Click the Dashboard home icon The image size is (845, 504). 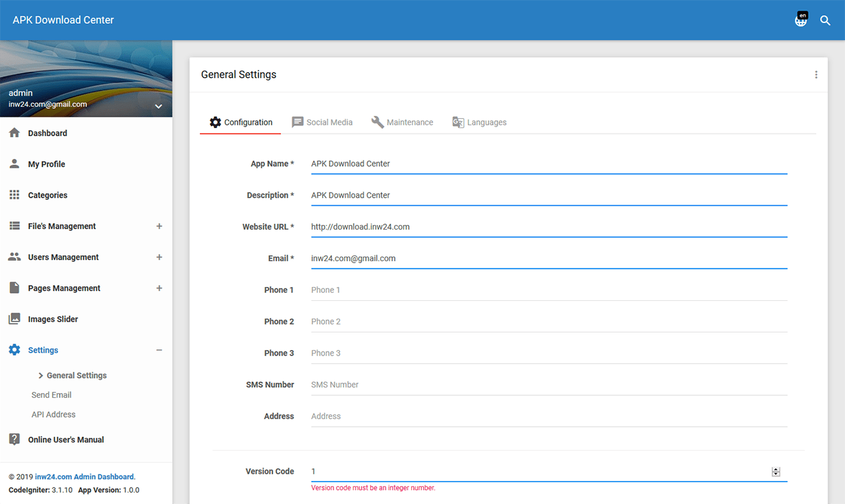(x=15, y=133)
